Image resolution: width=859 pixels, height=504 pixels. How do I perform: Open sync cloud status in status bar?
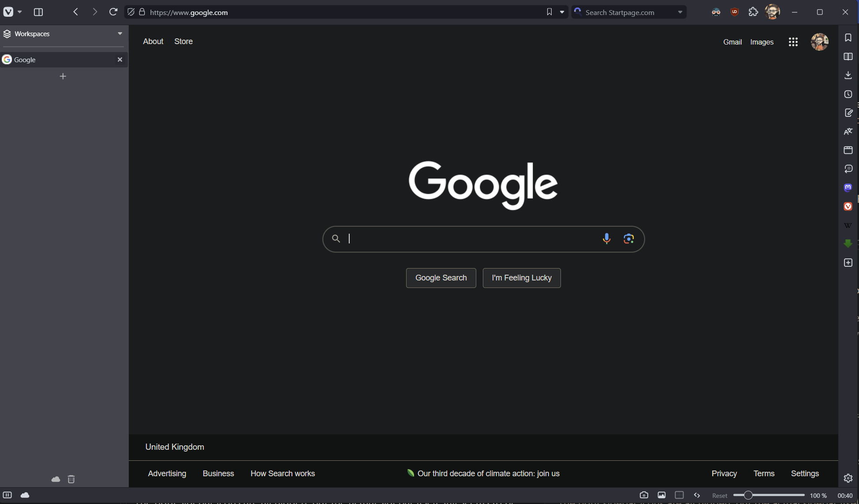click(25, 495)
